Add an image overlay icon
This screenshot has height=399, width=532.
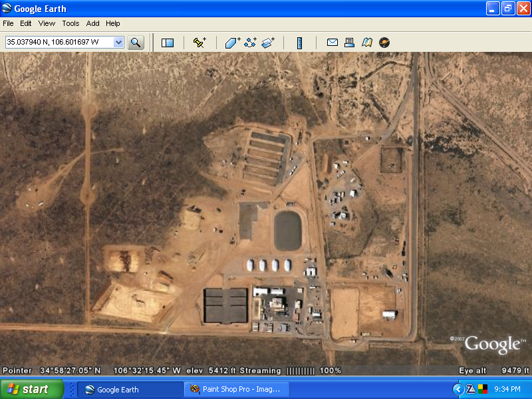[268, 43]
